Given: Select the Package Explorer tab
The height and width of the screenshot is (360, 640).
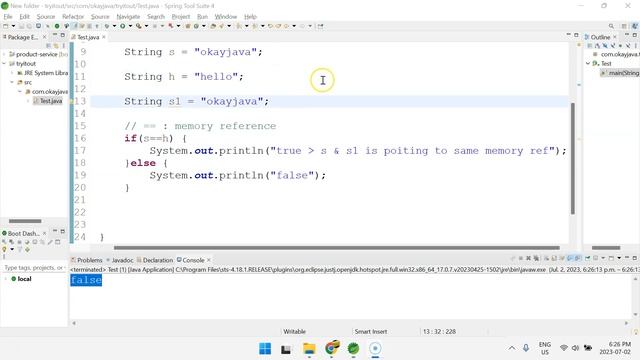Looking at the screenshot, I should pos(21,37).
